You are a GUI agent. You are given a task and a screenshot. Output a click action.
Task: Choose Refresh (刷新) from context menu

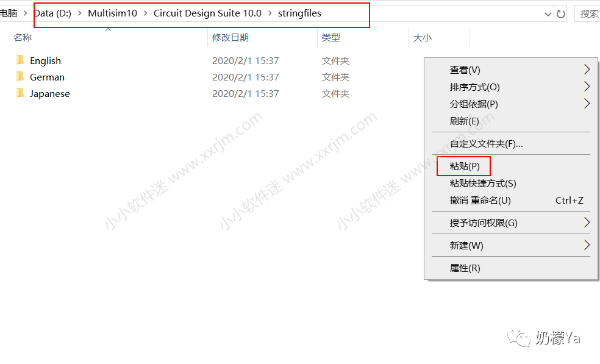(x=511, y=121)
